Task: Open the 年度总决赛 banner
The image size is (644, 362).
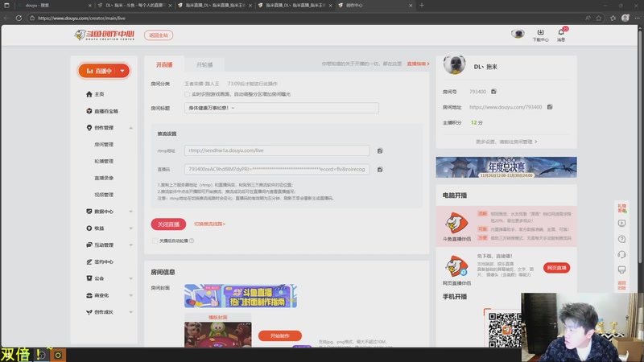Action: tap(506, 167)
